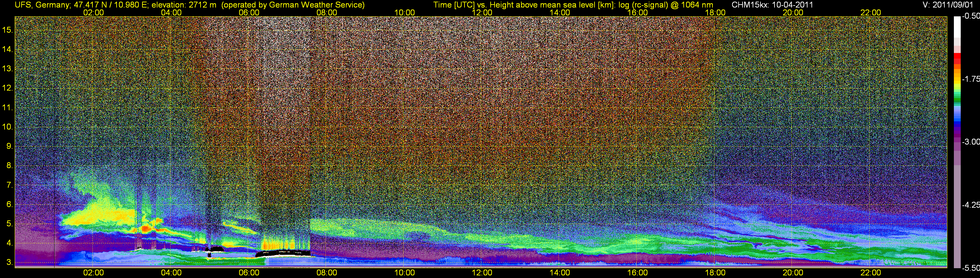This screenshot has width=980, height=278.
Task: Click the height axis label 4 km
Action: coord(9,243)
